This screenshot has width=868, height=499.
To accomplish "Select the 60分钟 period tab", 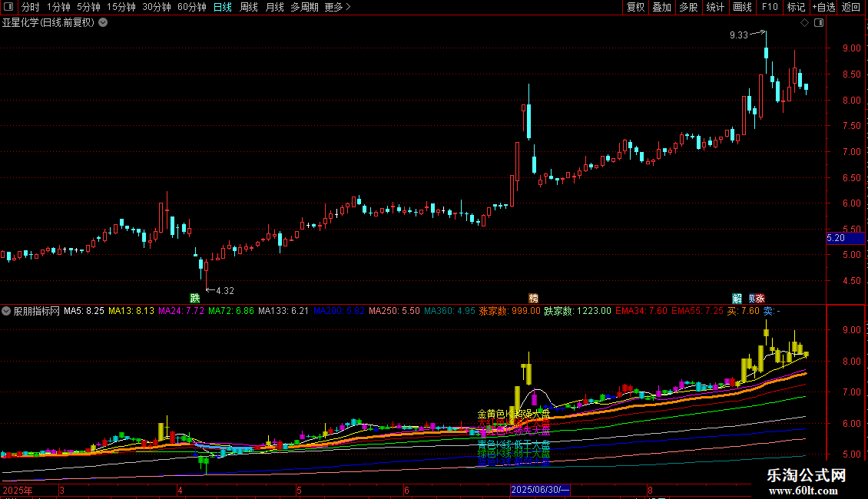I will coord(191,7).
